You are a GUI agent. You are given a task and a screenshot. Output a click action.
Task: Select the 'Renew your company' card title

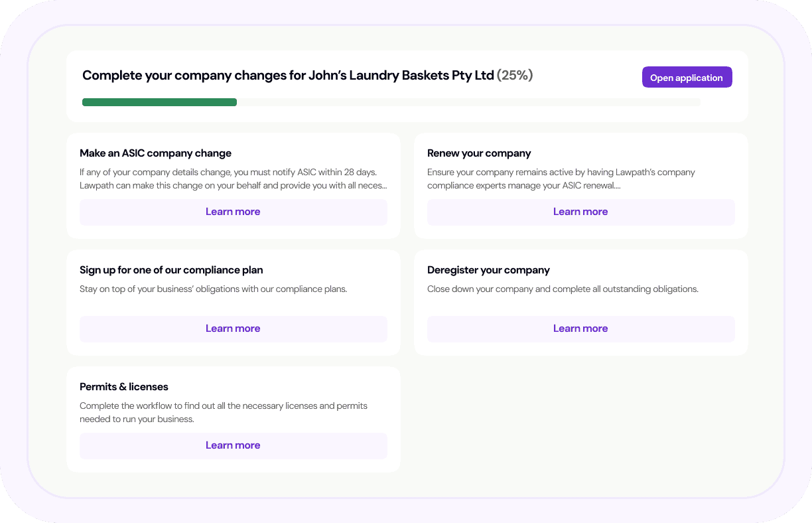pyautogui.click(x=479, y=153)
